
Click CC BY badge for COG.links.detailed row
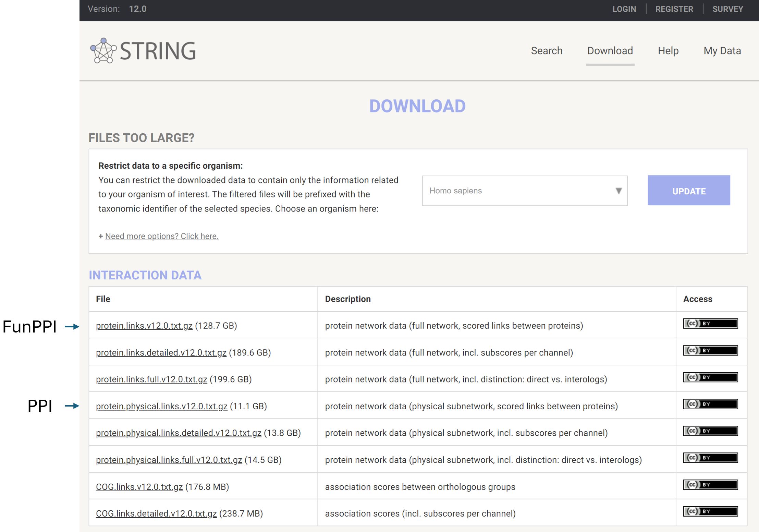pos(710,511)
